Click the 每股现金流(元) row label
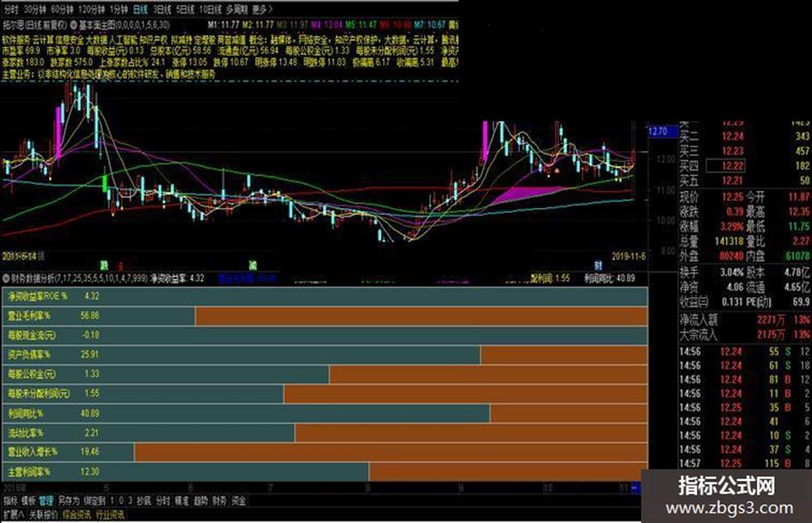The width and height of the screenshot is (812, 523). point(32,336)
